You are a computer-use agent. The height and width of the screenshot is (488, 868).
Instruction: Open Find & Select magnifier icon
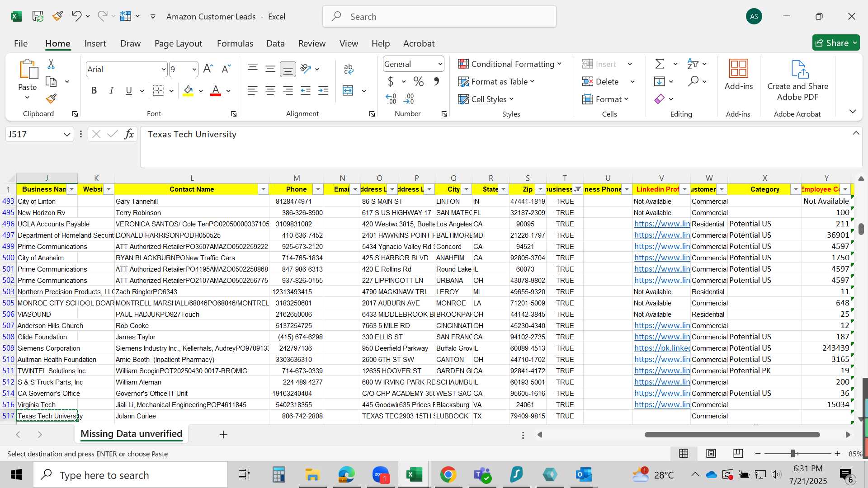[x=693, y=81]
